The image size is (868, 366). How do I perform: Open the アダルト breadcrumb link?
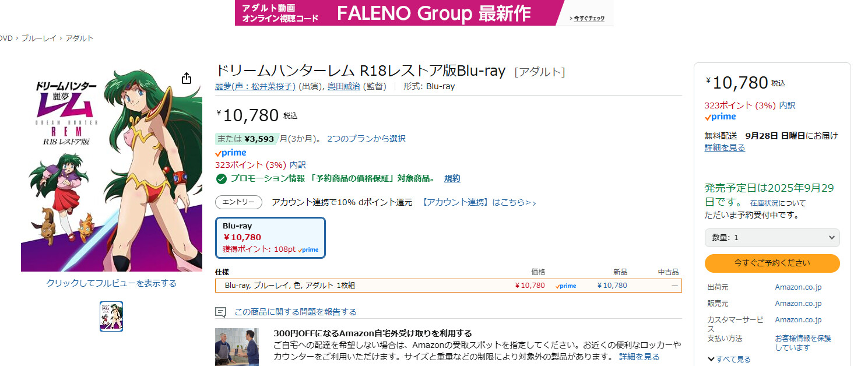tap(79, 38)
